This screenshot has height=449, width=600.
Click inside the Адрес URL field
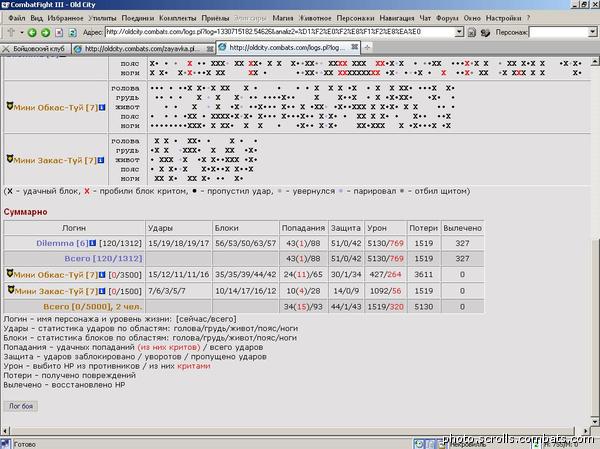[x=280, y=32]
